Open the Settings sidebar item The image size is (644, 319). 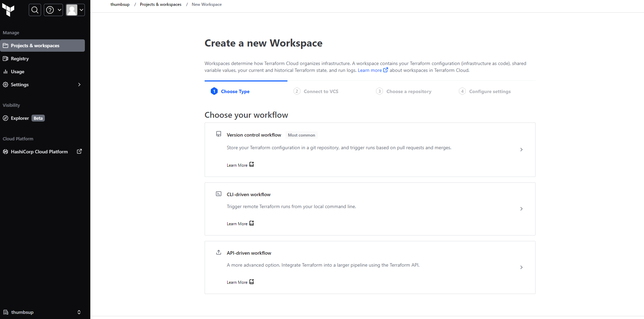(x=42, y=85)
